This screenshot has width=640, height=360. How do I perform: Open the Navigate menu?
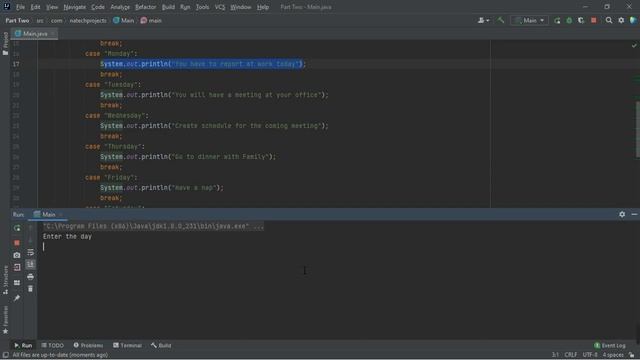point(75,7)
